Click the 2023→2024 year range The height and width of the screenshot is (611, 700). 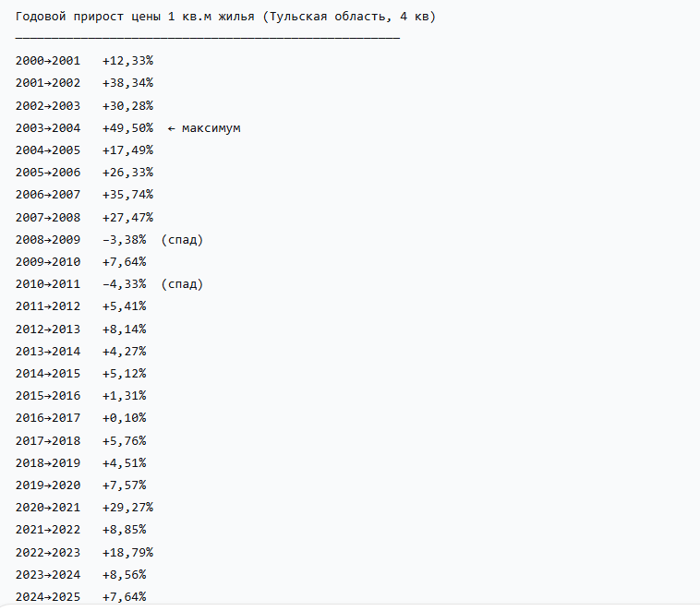(x=48, y=574)
